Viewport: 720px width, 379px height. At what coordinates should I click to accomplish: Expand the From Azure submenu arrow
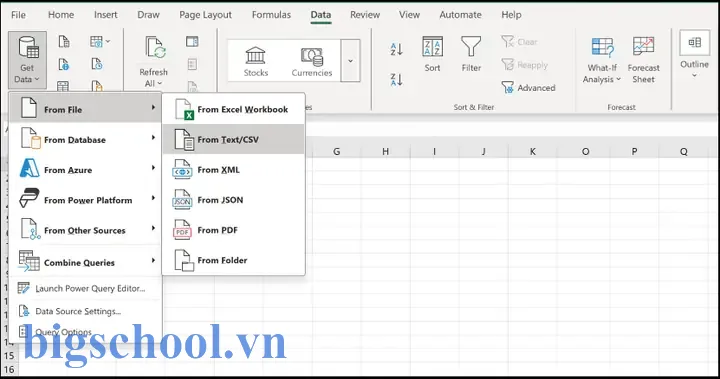[x=153, y=168]
